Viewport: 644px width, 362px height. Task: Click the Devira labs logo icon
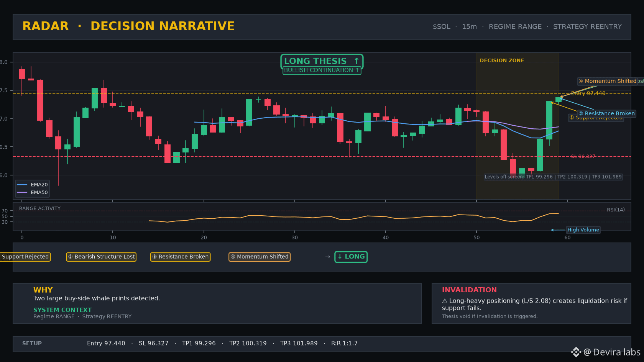pyautogui.click(x=576, y=352)
